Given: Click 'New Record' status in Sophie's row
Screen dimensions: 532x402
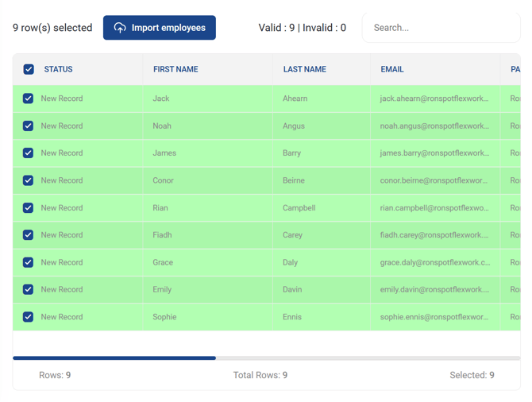Looking at the screenshot, I should tap(62, 317).
